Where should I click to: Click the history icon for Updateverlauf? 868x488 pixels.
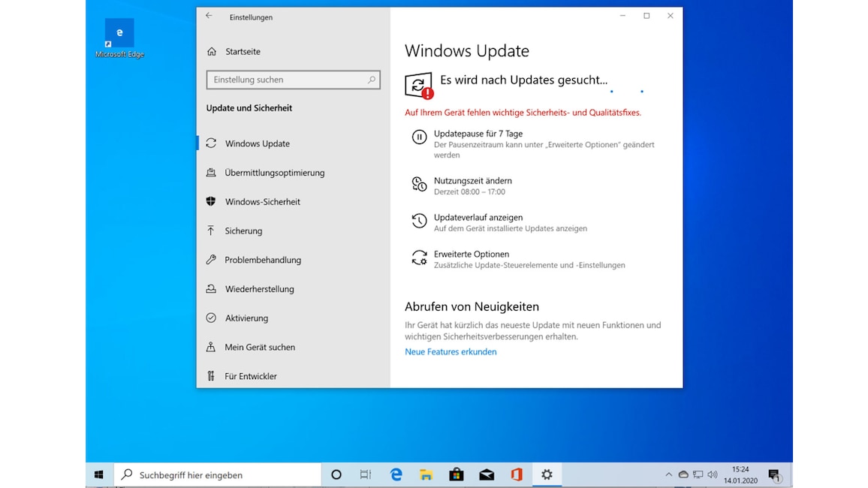tap(419, 221)
